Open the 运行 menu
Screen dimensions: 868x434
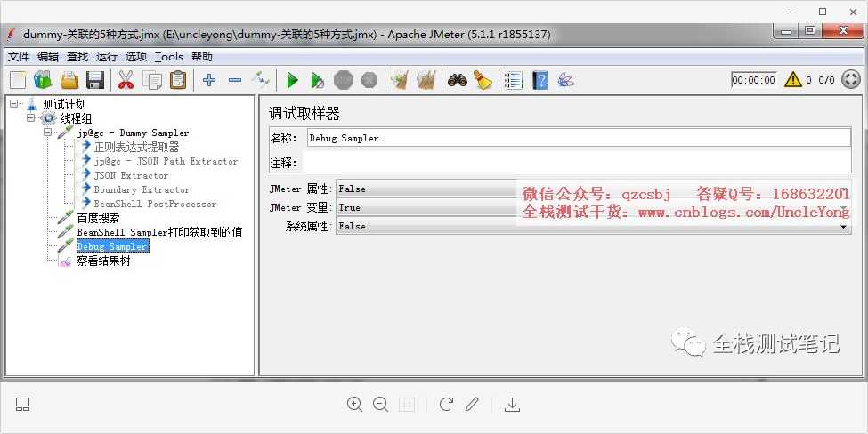pos(106,56)
